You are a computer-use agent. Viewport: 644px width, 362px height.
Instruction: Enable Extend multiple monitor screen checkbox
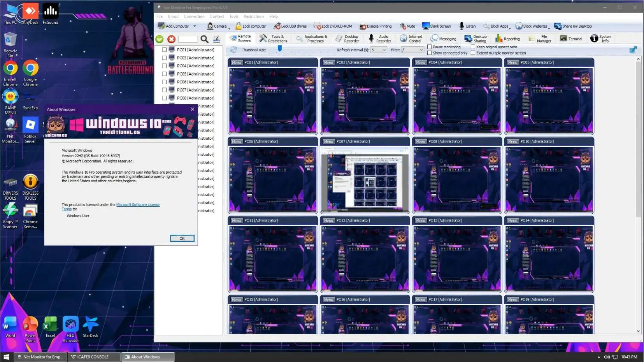coord(473,53)
